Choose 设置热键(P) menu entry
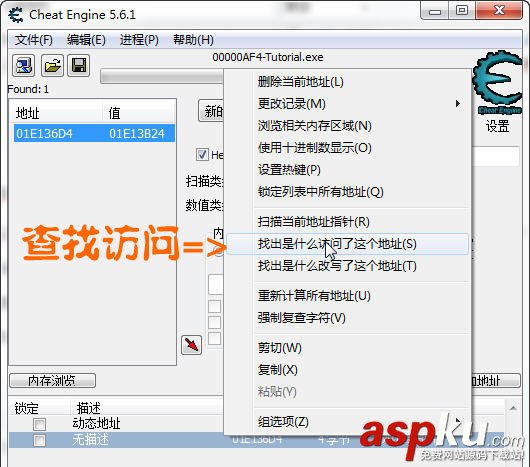The image size is (530, 467). coord(347,170)
